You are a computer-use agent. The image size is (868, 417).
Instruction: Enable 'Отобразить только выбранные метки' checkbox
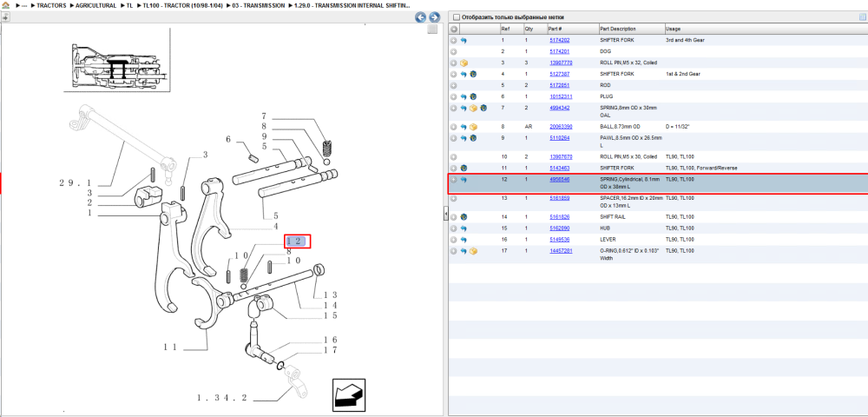click(457, 17)
